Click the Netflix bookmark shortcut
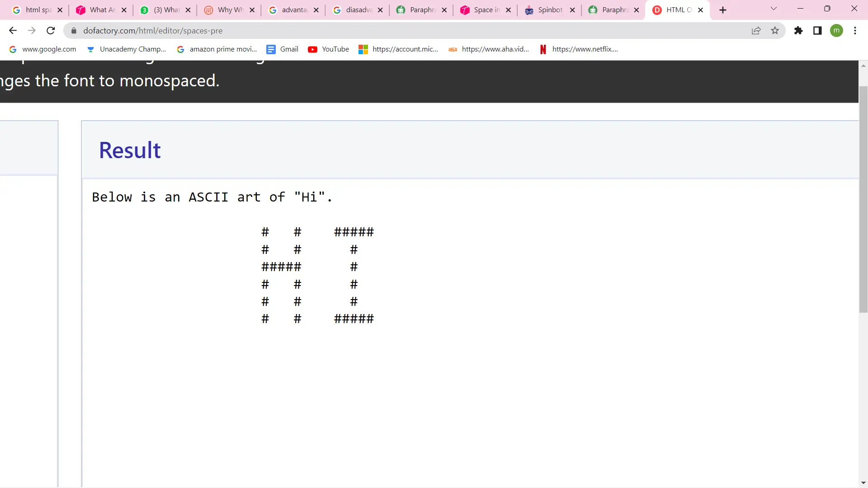This screenshot has height=488, width=868. click(583, 49)
